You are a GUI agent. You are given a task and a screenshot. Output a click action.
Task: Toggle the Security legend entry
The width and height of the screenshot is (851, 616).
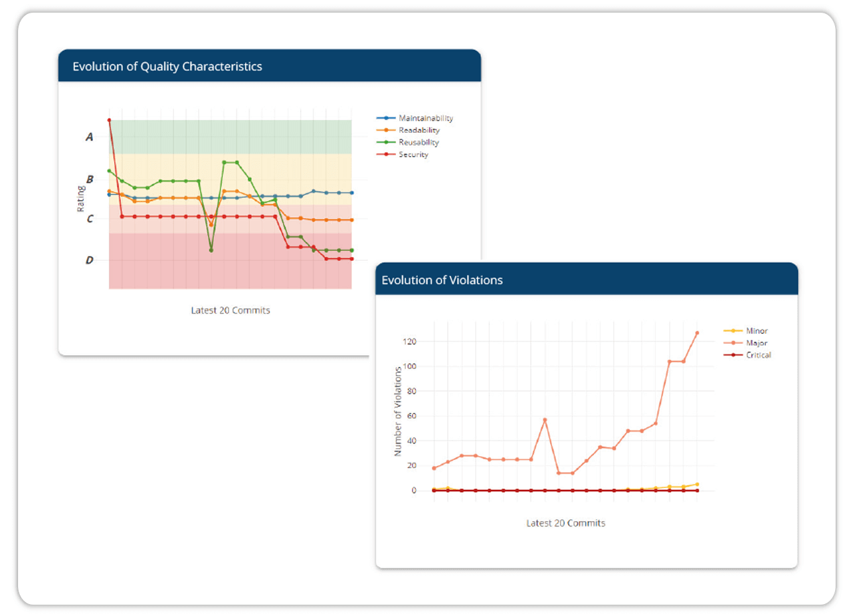tap(402, 155)
